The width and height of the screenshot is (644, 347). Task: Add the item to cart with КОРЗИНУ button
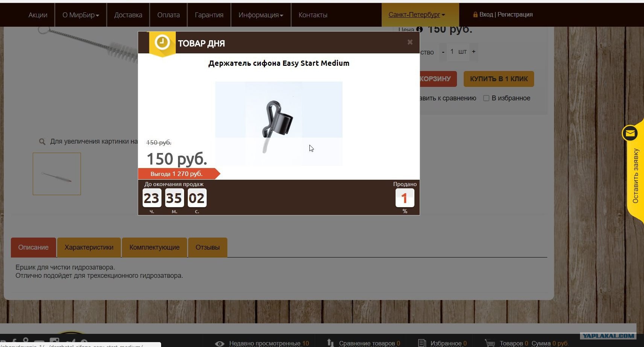click(x=438, y=79)
